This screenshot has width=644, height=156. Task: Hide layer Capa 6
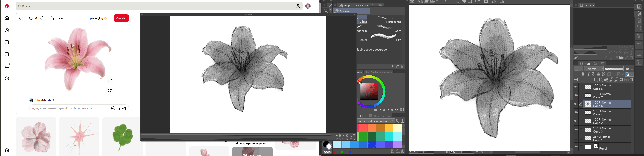click(x=576, y=87)
